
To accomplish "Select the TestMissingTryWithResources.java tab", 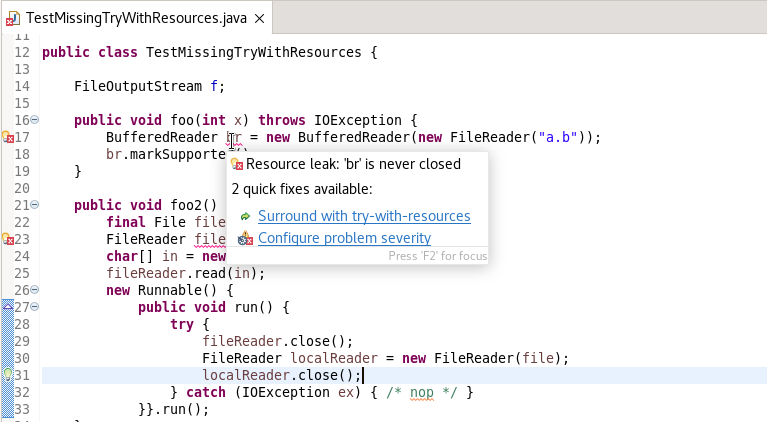I will click(136, 19).
